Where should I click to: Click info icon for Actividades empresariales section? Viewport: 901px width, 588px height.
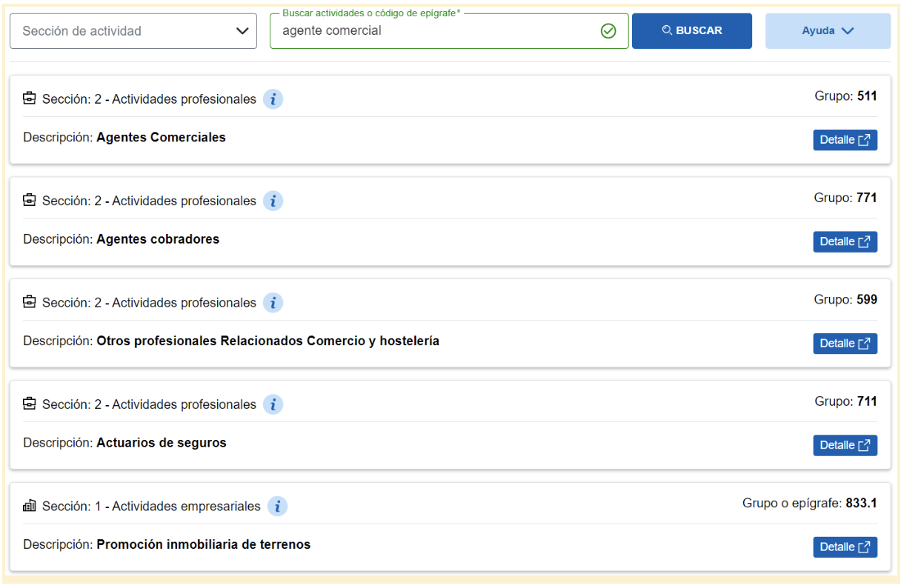(278, 507)
